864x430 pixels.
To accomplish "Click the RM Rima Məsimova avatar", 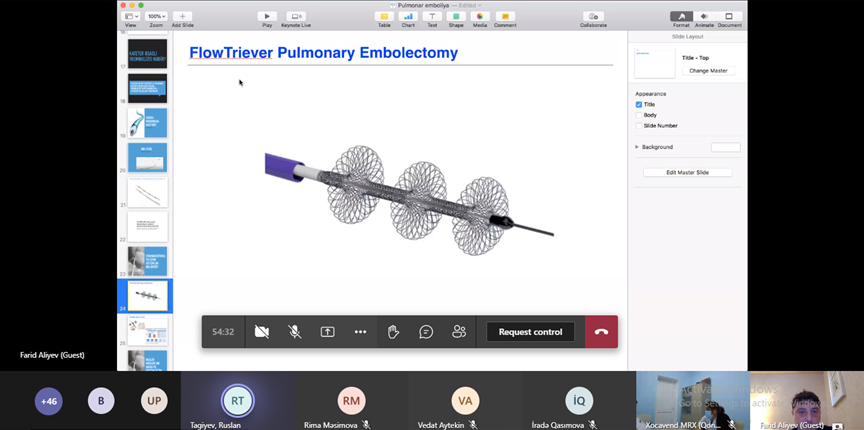I will click(352, 401).
